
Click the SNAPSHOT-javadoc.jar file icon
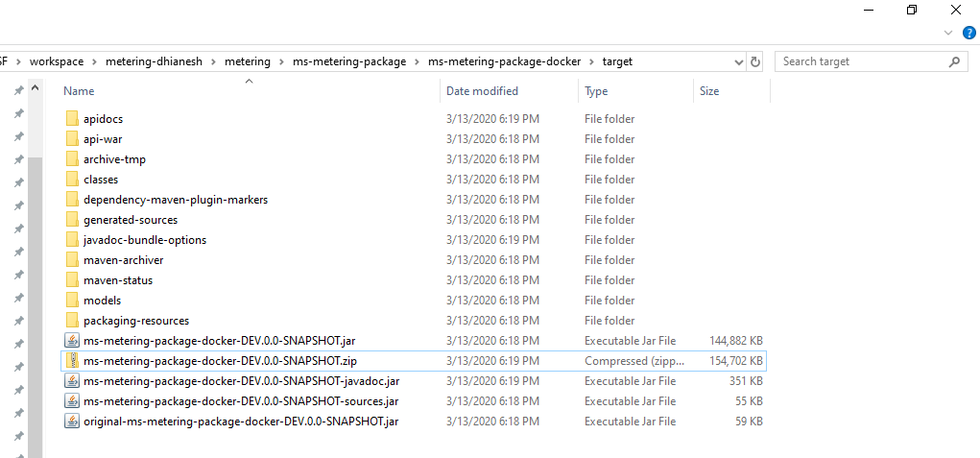click(x=72, y=381)
